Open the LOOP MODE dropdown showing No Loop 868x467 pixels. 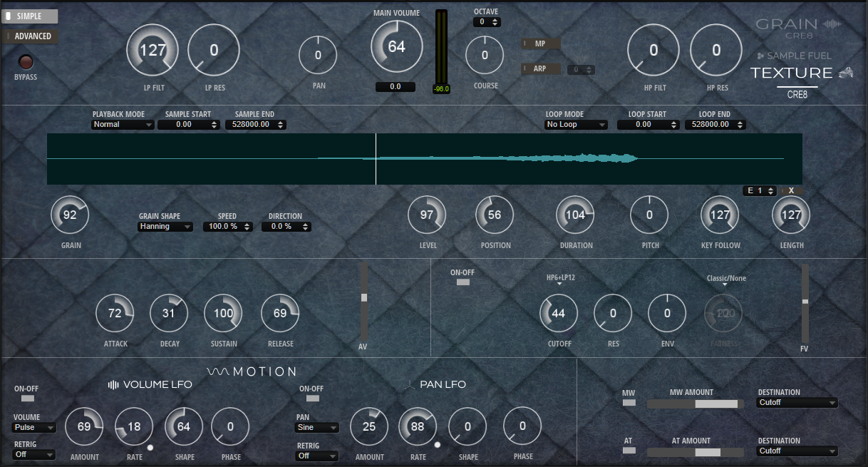(576, 124)
